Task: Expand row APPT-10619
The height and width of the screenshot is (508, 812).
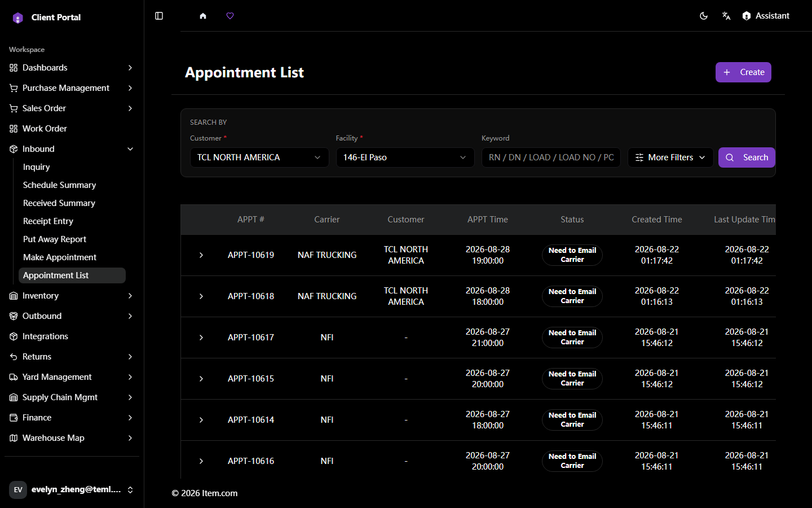Action: click(201, 255)
